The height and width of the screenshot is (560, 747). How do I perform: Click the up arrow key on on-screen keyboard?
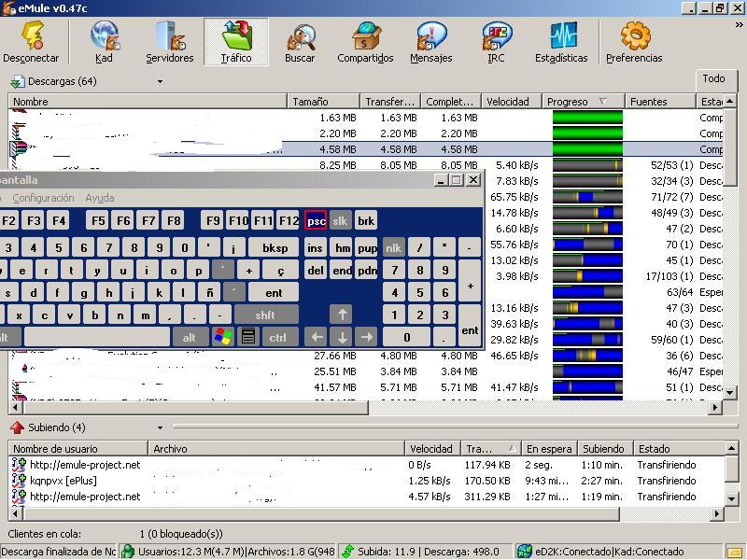341,315
